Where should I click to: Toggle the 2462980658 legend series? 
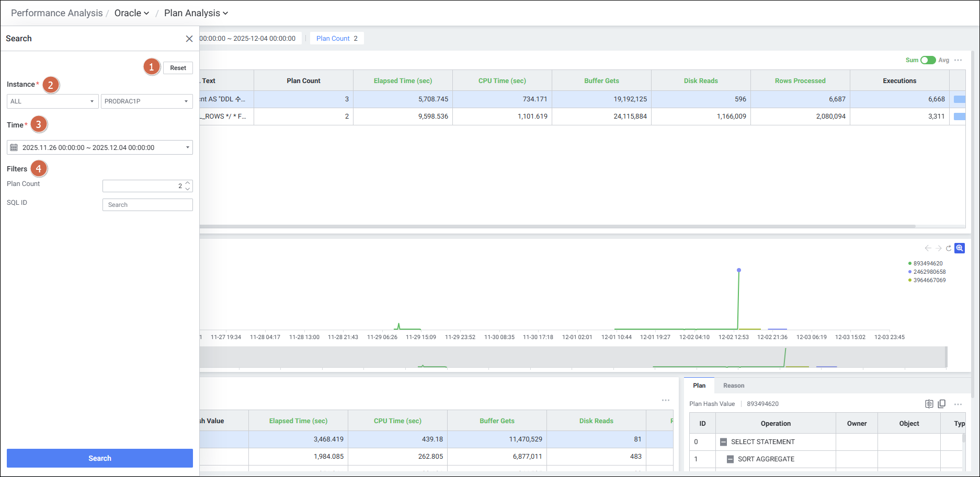[x=929, y=272]
